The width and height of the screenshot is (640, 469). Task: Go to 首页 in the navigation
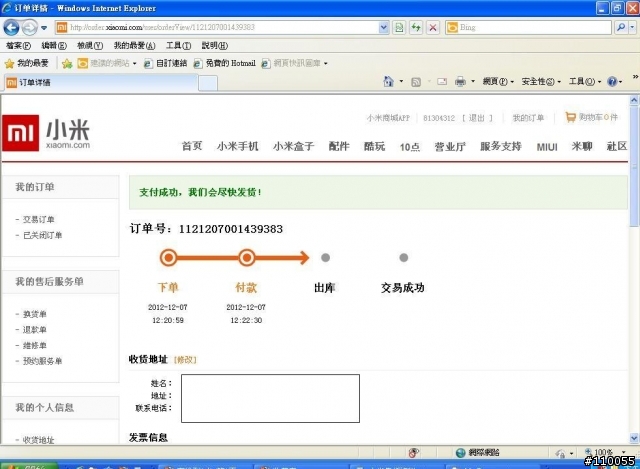click(x=192, y=146)
